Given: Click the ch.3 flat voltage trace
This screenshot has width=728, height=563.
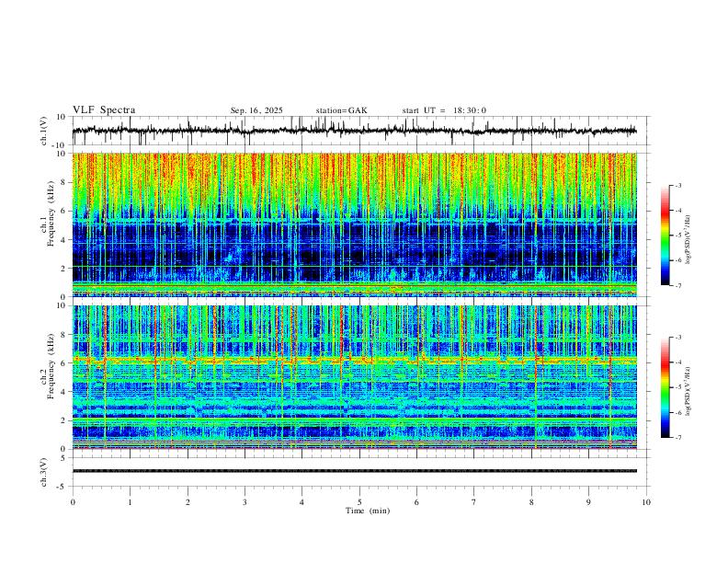Looking at the screenshot, I should pyautogui.click(x=354, y=471).
